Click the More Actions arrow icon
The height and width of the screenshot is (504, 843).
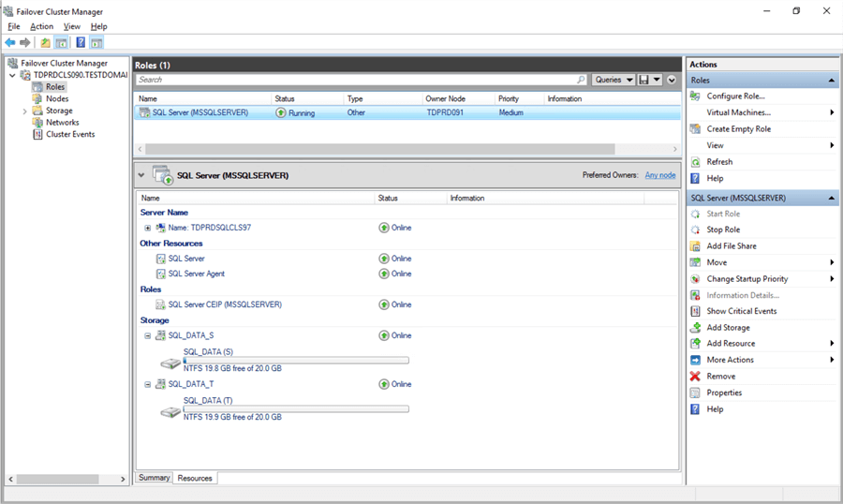(x=695, y=360)
